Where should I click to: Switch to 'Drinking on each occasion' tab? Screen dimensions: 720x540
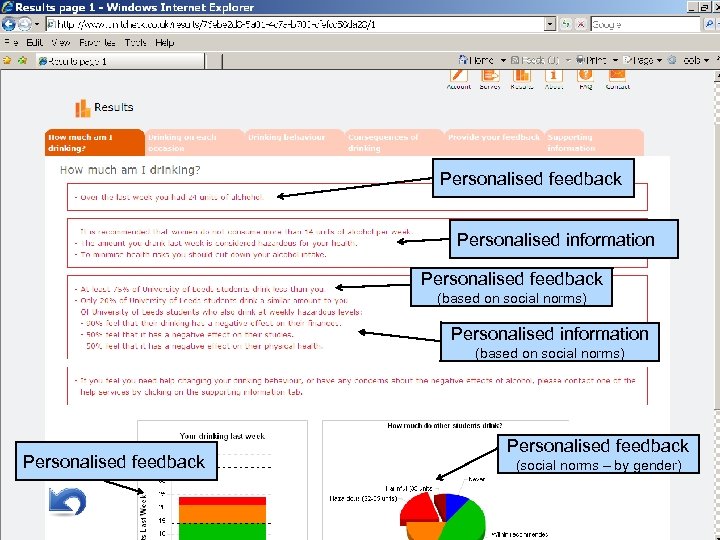(x=195, y=142)
